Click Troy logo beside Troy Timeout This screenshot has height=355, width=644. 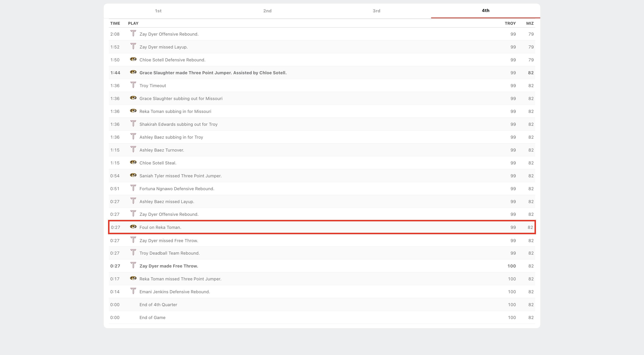point(133,85)
